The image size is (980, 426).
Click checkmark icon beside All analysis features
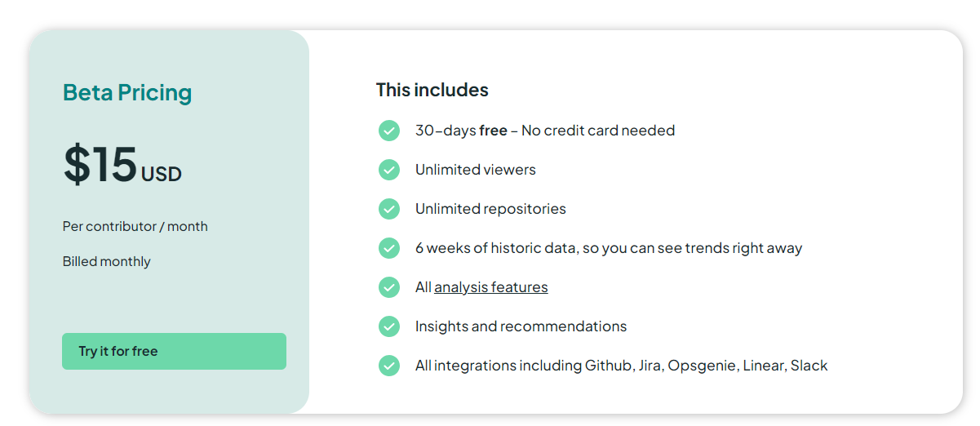click(x=389, y=287)
